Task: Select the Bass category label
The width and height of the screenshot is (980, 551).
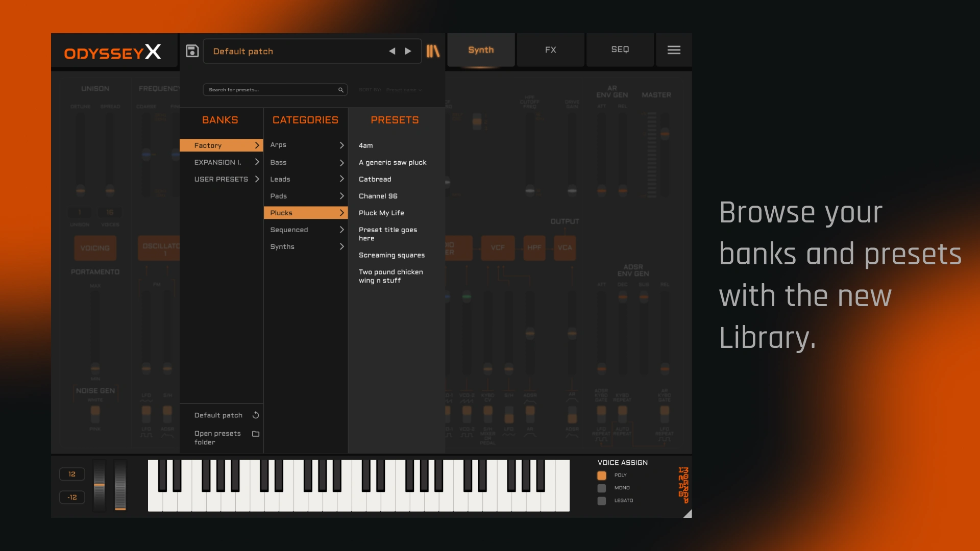Action: [278, 162]
